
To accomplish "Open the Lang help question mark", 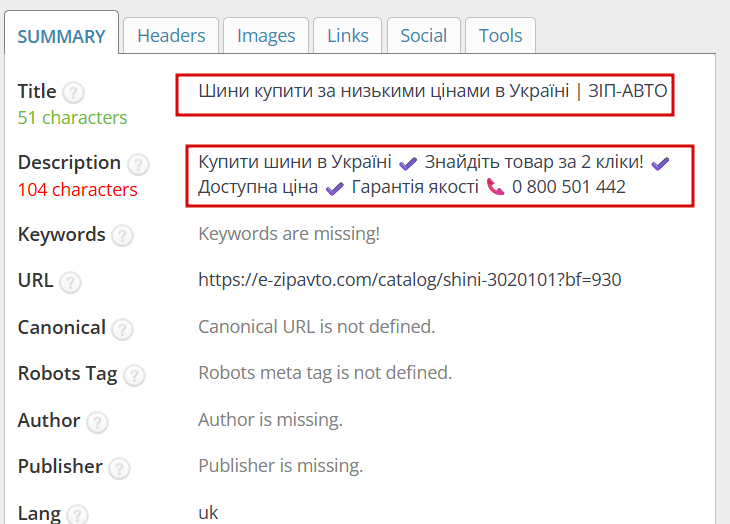I will click(x=77, y=515).
